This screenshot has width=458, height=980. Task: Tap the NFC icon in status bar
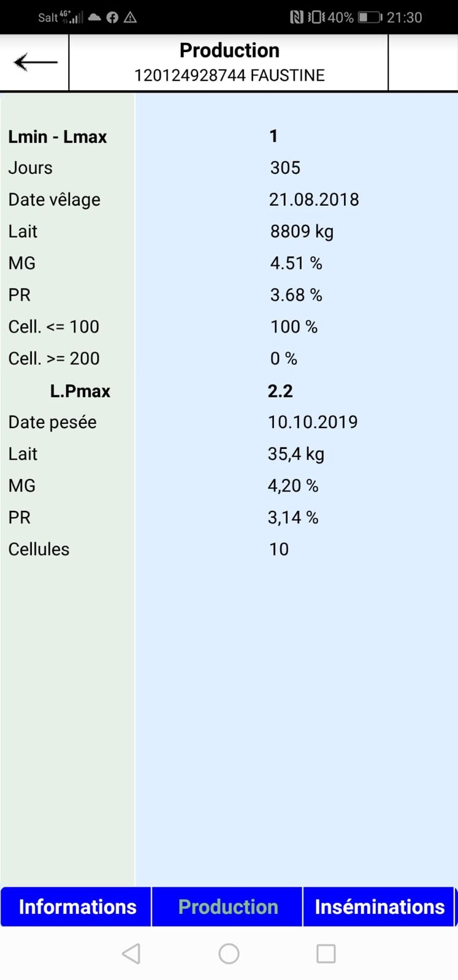pyautogui.click(x=297, y=17)
